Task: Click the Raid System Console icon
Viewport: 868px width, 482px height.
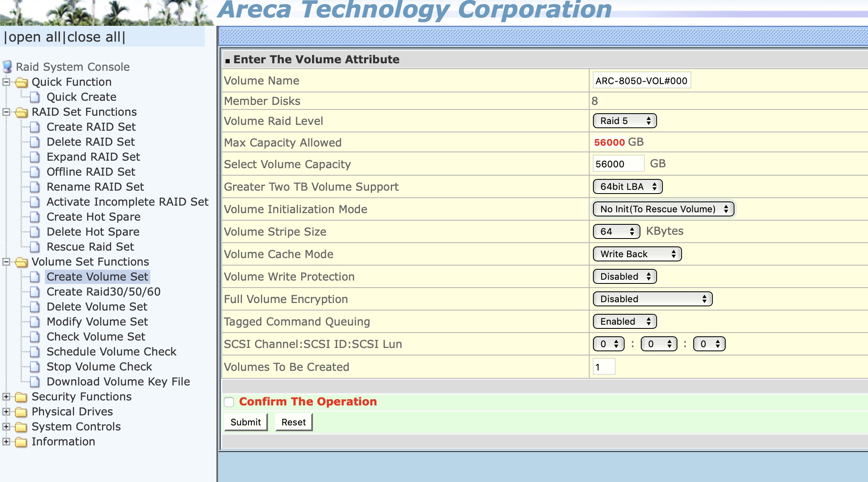Action: [7, 67]
